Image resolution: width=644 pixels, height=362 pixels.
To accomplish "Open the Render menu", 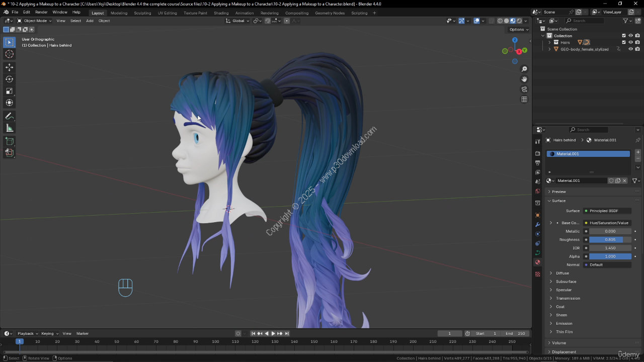I will pos(41,12).
